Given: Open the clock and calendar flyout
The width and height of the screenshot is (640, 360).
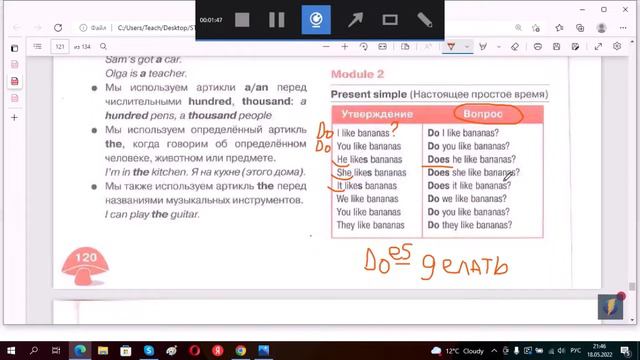Looking at the screenshot, I should [x=599, y=351].
